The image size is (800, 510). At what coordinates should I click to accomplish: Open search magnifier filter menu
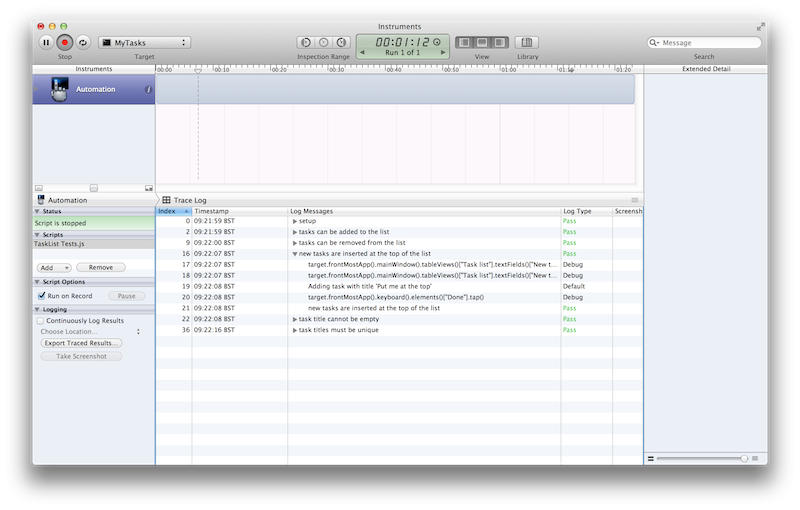654,43
